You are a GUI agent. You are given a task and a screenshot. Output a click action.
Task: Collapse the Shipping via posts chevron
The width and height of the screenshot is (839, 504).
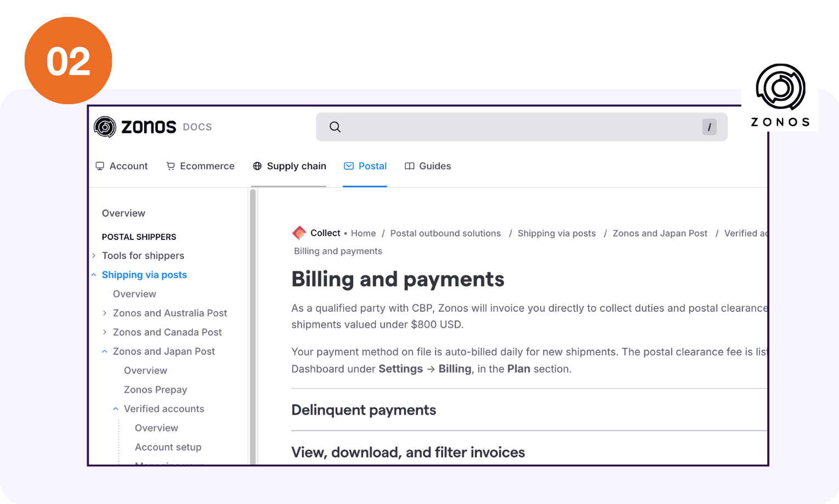94,274
